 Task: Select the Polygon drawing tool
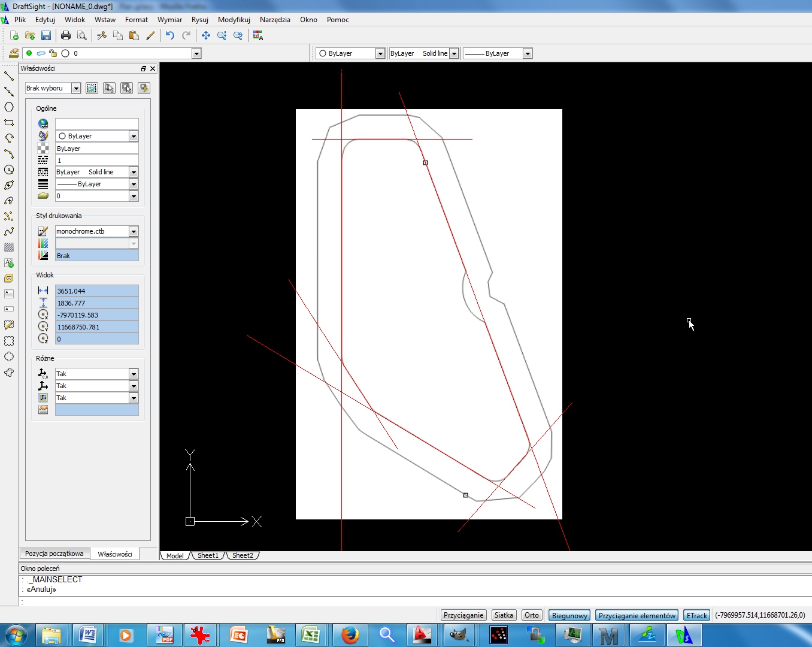pyautogui.click(x=9, y=107)
